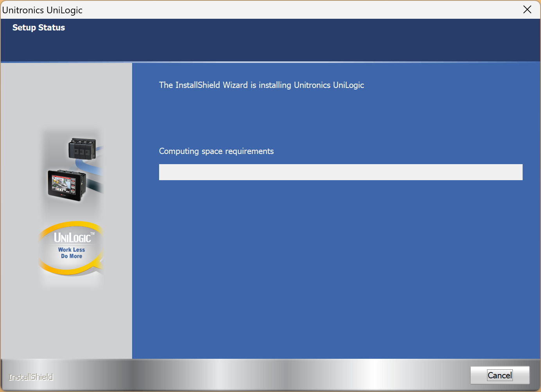The image size is (541, 392).
Task: Click the Unitronics UniLogic window title
Action: [42, 10]
